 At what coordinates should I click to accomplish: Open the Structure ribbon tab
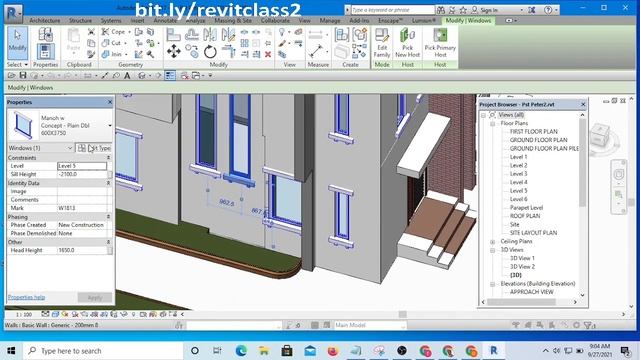click(x=80, y=20)
